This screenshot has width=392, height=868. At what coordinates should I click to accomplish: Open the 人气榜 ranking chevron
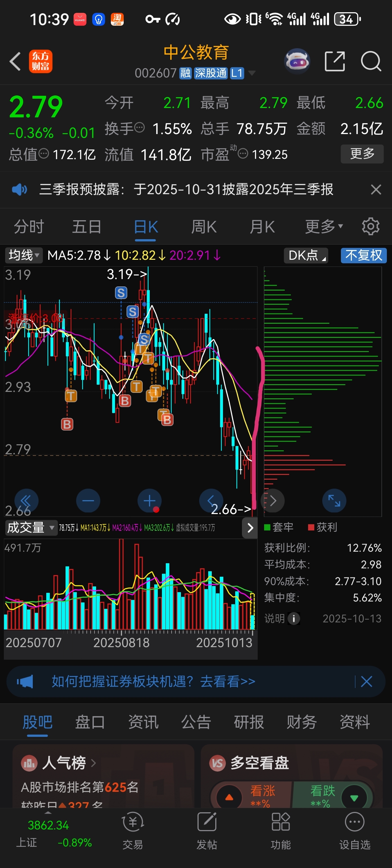[93, 763]
